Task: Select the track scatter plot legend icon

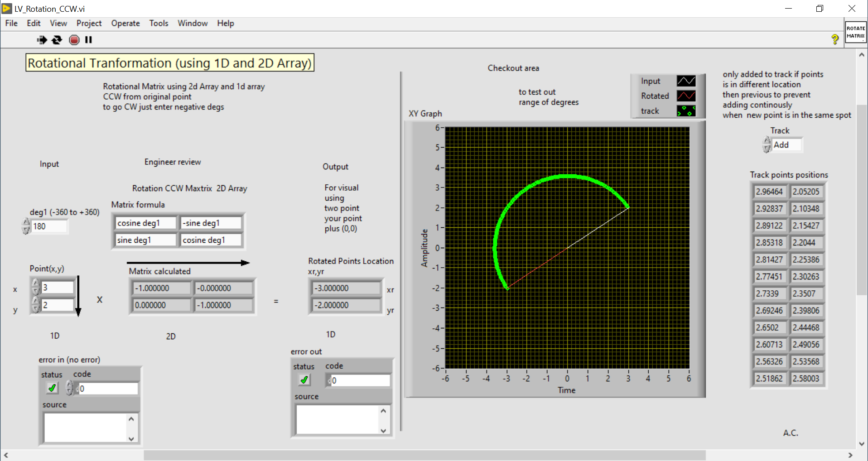Action: click(x=687, y=110)
